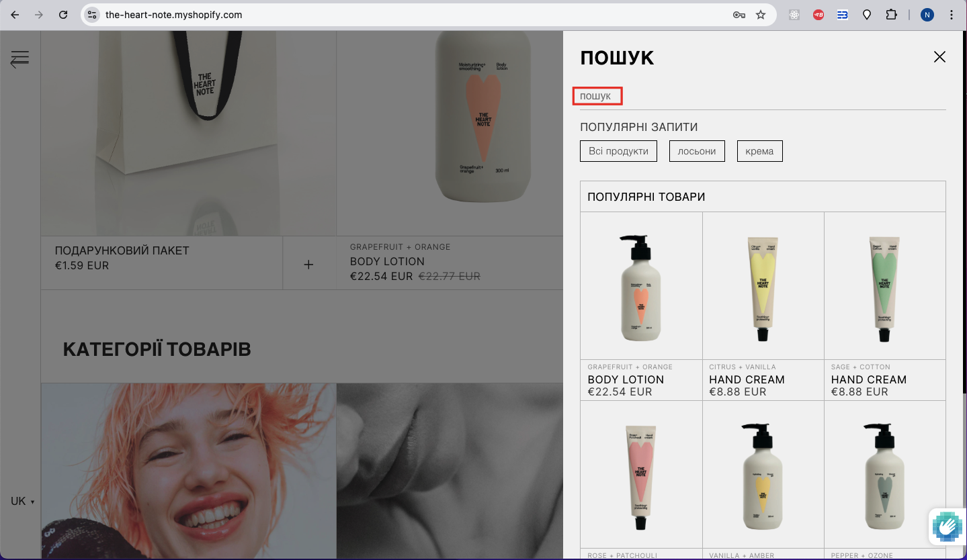Click the 'ПОШУК' panel title
967x560 pixels.
click(x=617, y=58)
